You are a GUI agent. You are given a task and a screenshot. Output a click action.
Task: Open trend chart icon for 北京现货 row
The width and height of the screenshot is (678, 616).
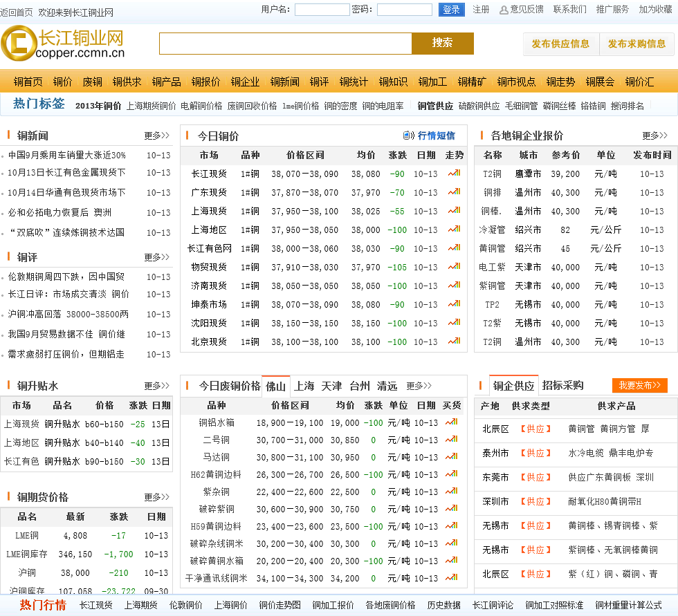point(454,342)
